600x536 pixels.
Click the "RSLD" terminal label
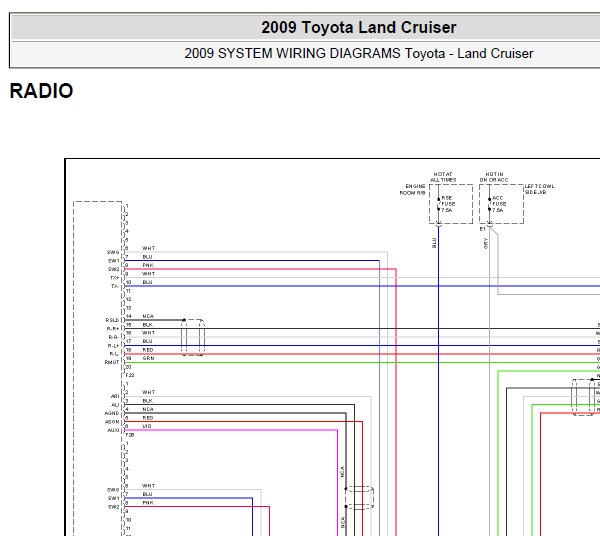pyautogui.click(x=112, y=320)
